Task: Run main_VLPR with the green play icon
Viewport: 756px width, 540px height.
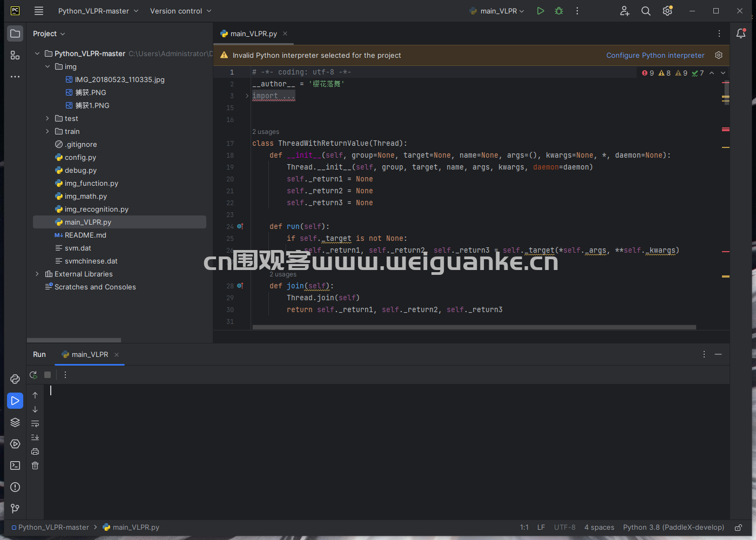Action: (541, 11)
